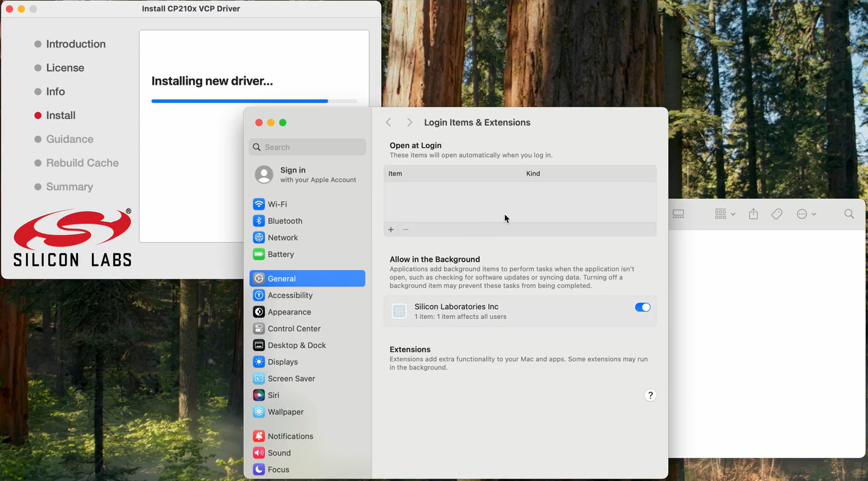
Task: Open Wallpaper settings
Action: click(307, 412)
